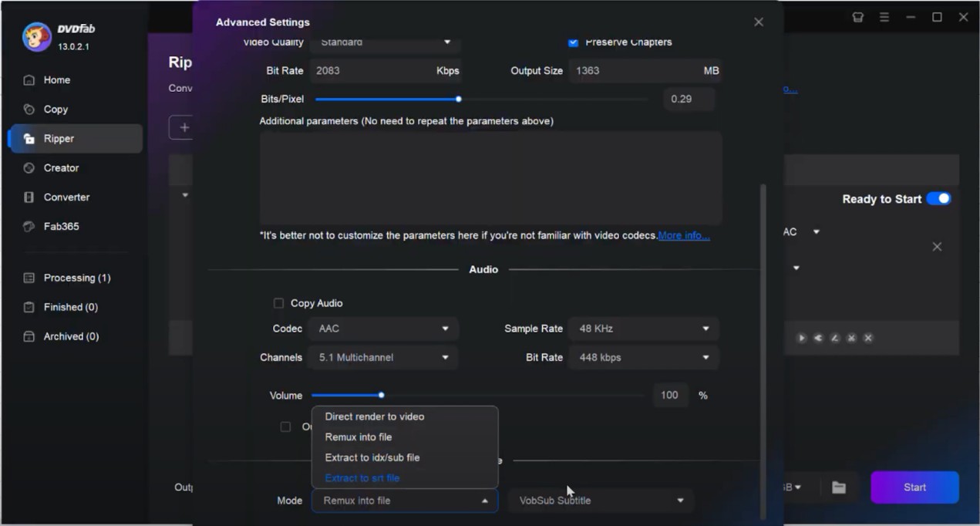Open the output folder browse icon
Image resolution: width=980 pixels, height=526 pixels.
[x=839, y=487]
